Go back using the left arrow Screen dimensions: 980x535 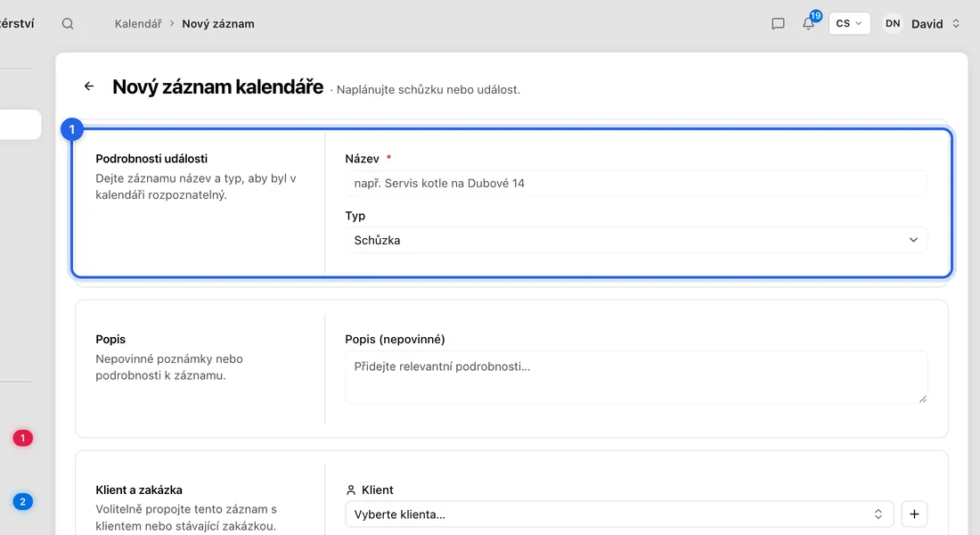click(x=89, y=86)
